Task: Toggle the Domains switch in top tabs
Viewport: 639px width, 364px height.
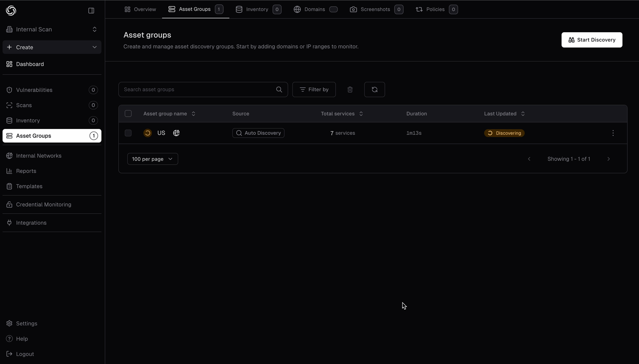Action: pyautogui.click(x=334, y=9)
